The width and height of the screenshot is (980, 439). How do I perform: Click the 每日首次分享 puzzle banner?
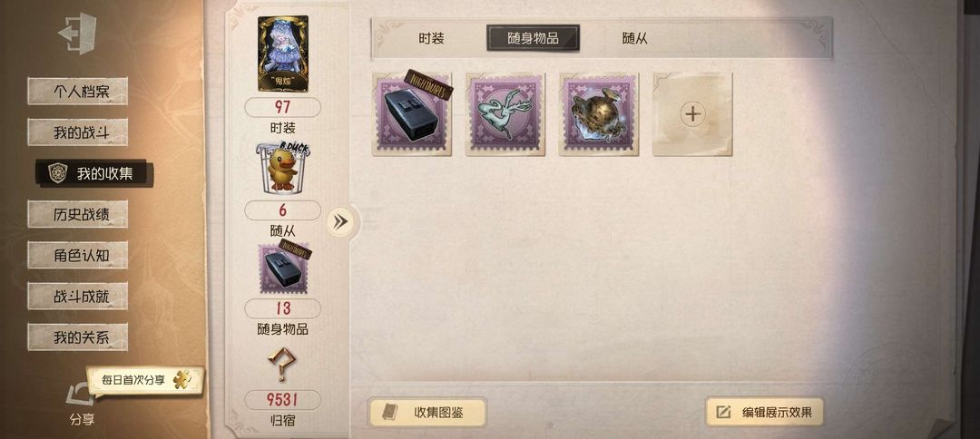[145, 380]
